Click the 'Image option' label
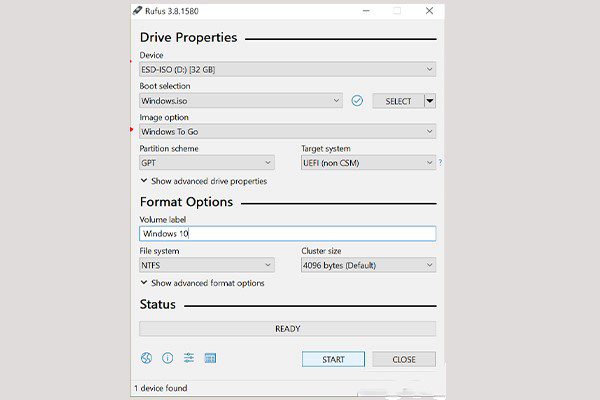This screenshot has height=400, width=600. pos(164,117)
